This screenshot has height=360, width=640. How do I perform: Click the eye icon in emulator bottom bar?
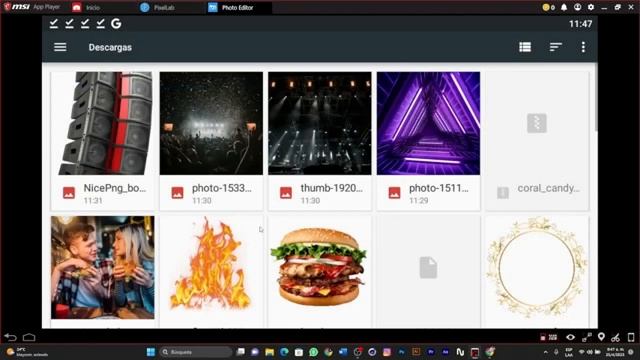[570, 337]
